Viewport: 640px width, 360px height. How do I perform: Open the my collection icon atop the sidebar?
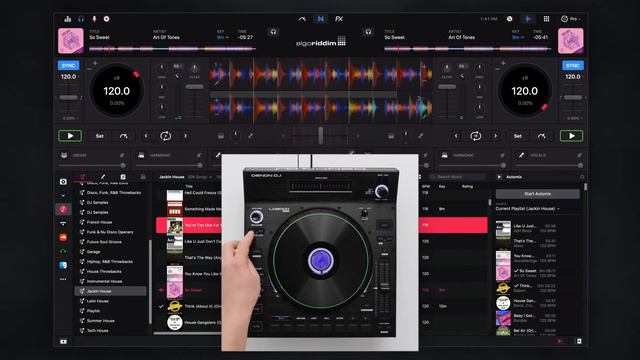click(x=63, y=182)
